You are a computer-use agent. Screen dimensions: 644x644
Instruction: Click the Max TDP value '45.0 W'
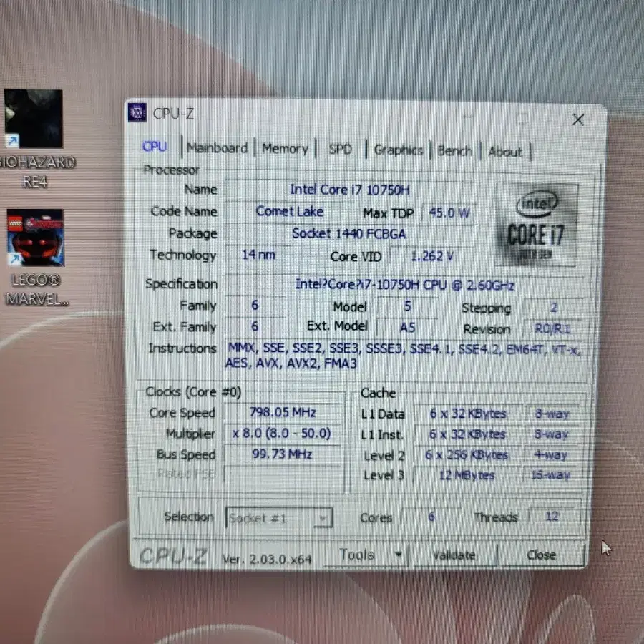tap(449, 213)
